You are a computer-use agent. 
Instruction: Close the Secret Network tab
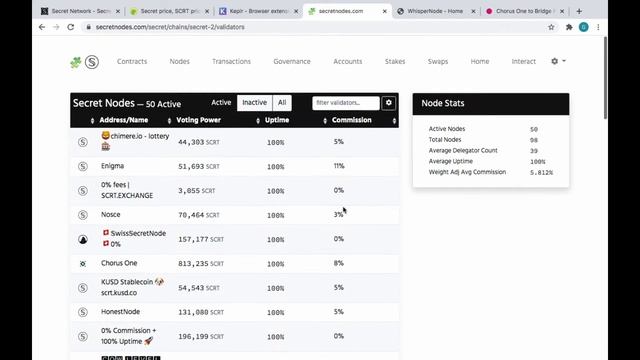pos(118,11)
